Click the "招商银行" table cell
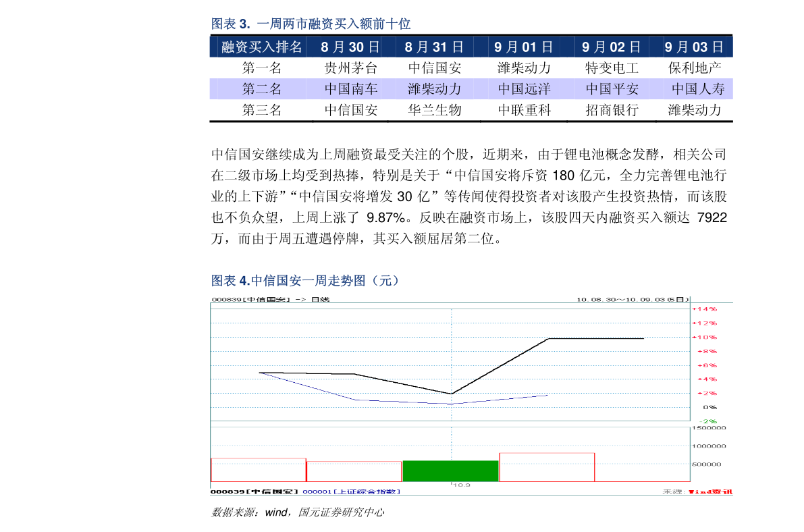Screen dimensions: 804x532 [612, 110]
